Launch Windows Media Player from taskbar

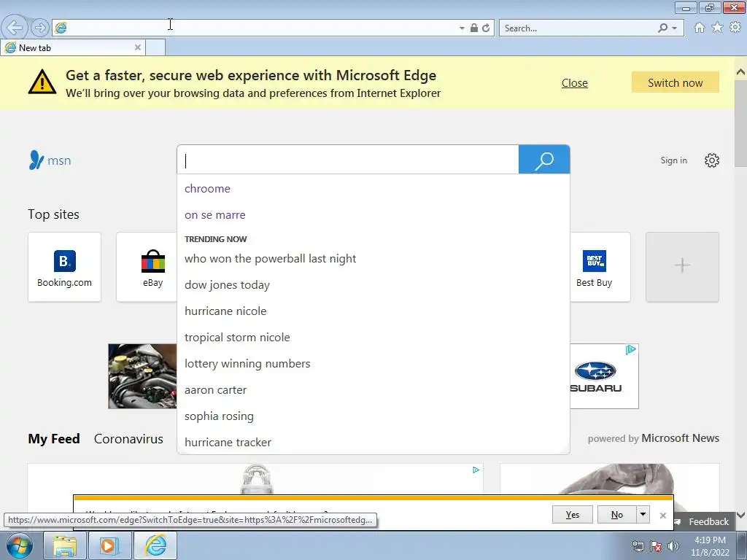[x=109, y=545]
